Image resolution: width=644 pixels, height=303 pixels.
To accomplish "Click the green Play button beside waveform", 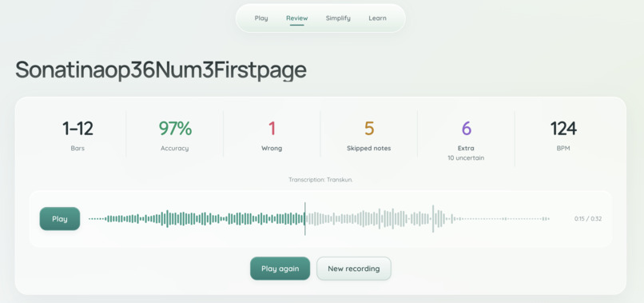I will click(60, 219).
